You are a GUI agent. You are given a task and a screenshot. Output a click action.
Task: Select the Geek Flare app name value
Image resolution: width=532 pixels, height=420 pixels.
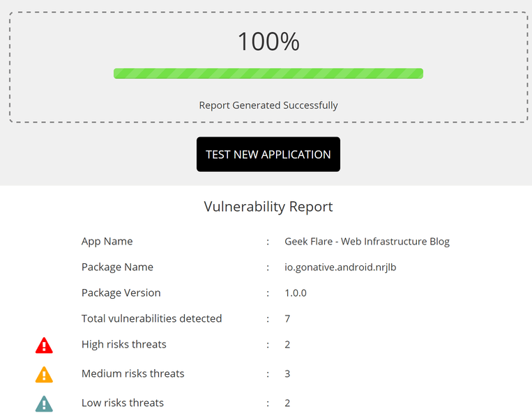tap(367, 242)
